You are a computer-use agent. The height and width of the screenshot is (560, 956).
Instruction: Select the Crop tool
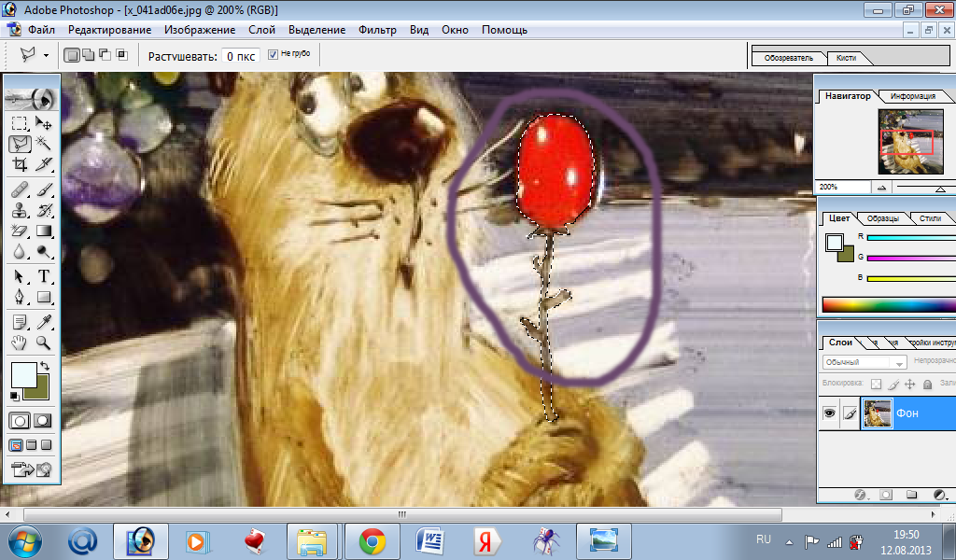pyautogui.click(x=20, y=164)
